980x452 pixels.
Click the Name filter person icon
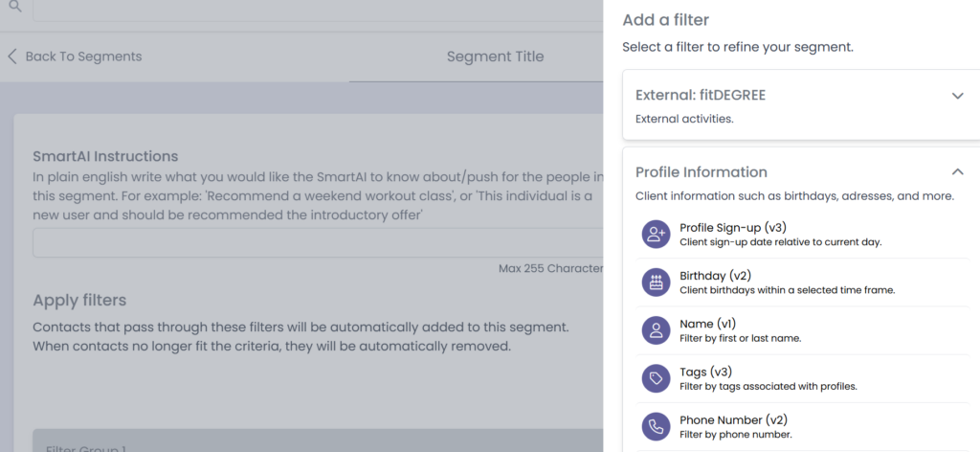pos(656,330)
